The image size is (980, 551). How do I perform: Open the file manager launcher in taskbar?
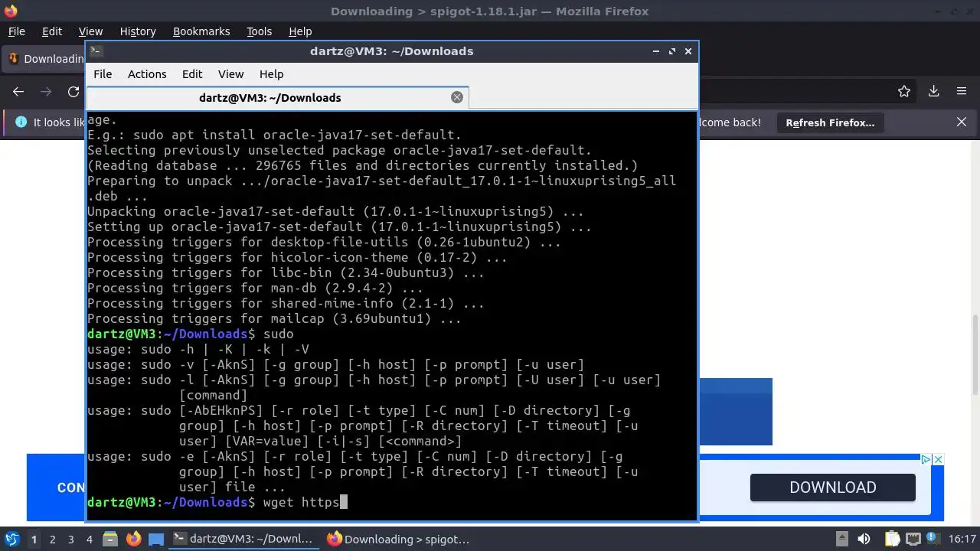click(110, 539)
